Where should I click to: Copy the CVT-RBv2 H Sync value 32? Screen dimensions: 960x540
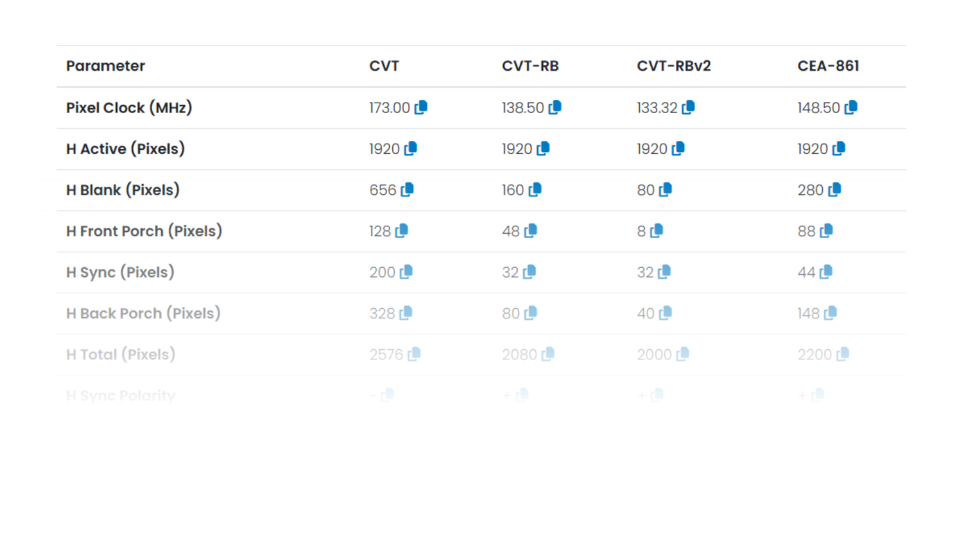664,271
